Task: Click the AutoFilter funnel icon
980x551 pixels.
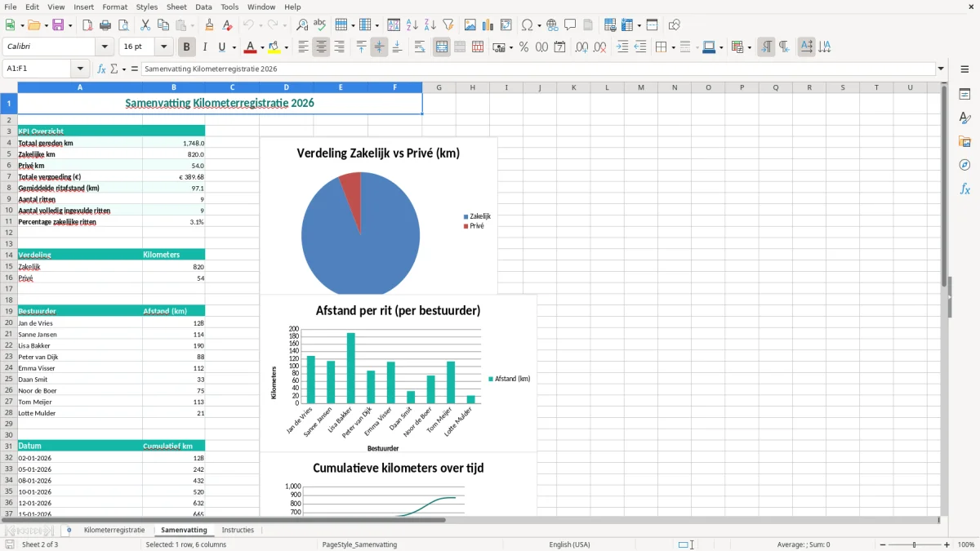Action: pos(448,25)
